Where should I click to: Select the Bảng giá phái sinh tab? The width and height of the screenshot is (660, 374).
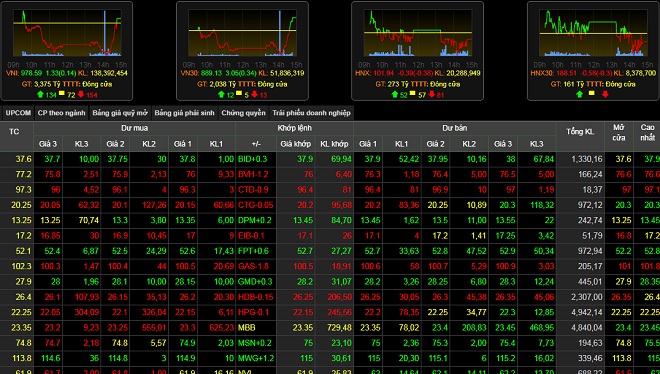tap(184, 113)
